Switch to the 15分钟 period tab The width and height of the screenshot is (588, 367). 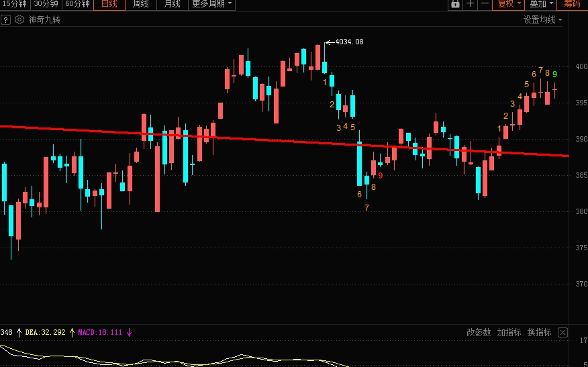click(15, 4)
